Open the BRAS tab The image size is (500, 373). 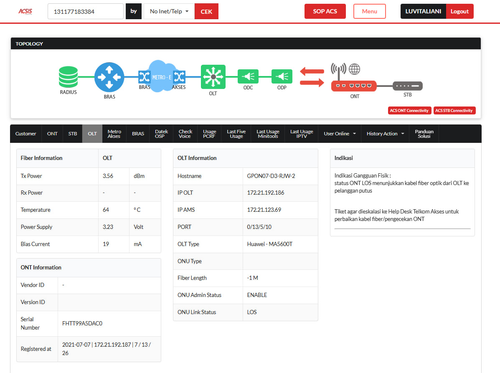[138, 134]
